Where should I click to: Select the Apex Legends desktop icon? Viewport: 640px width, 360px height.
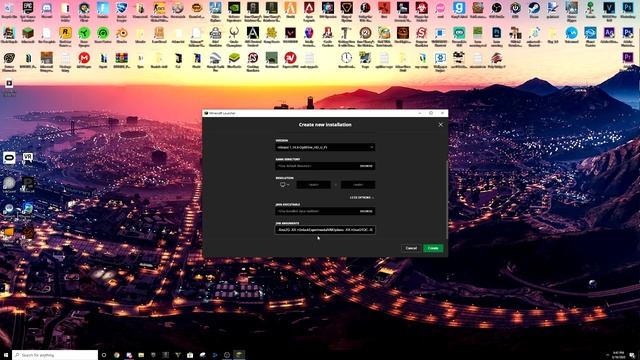click(309, 11)
